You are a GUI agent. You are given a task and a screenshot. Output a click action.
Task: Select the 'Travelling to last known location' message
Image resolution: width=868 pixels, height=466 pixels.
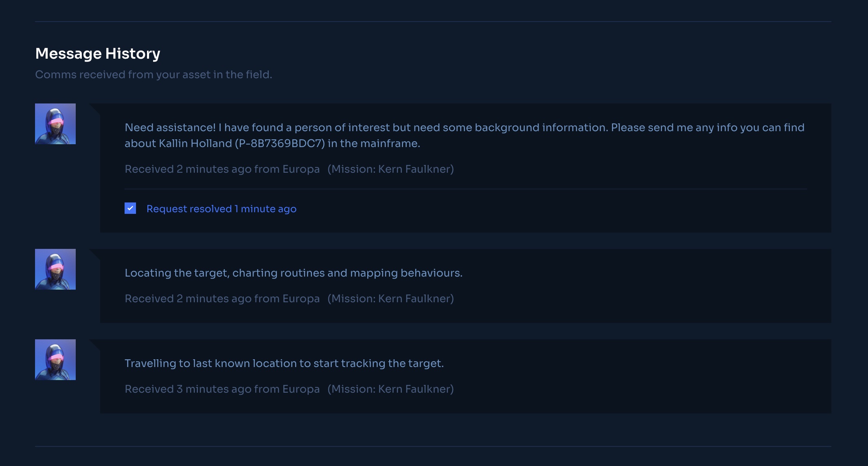pos(284,363)
